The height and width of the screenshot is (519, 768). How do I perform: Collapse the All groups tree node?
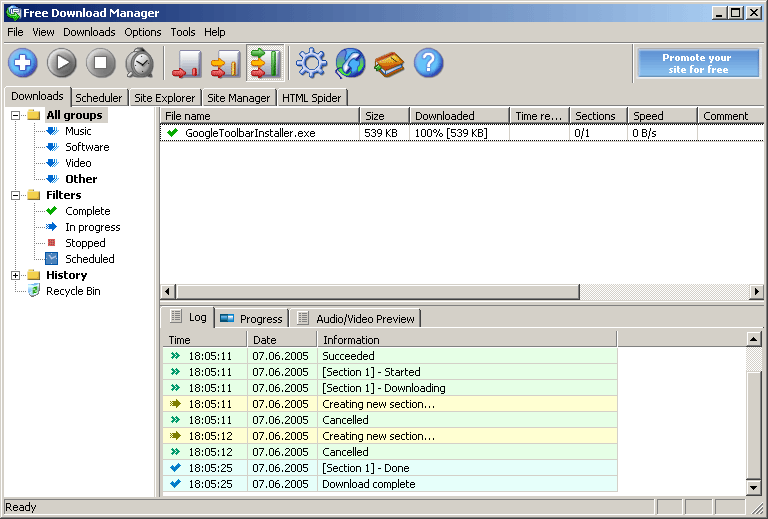coord(17,115)
